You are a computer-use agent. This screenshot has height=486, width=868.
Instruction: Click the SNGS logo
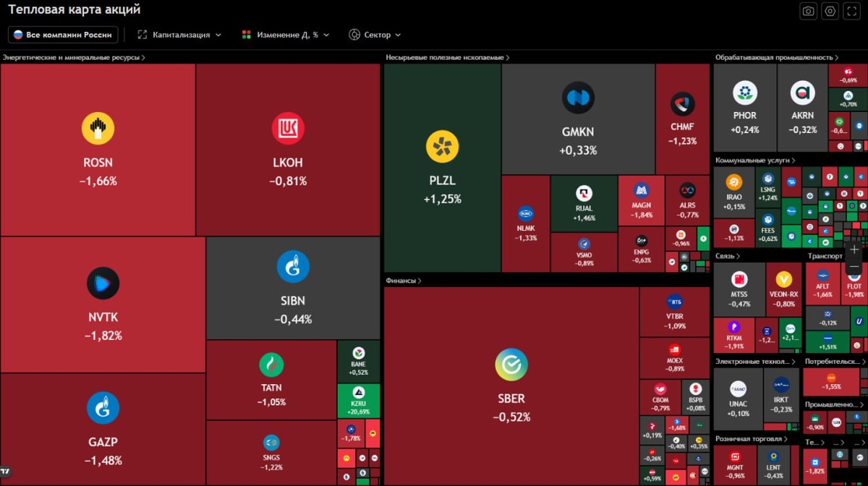(x=271, y=443)
